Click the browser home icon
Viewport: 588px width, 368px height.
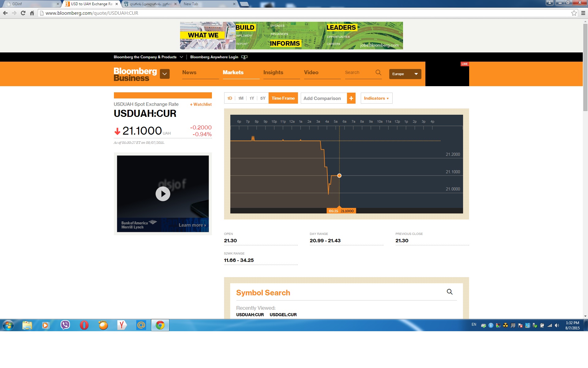tap(32, 13)
